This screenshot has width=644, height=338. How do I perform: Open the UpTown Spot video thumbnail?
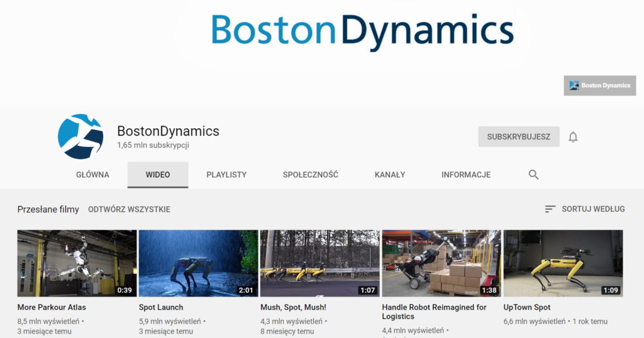563,263
